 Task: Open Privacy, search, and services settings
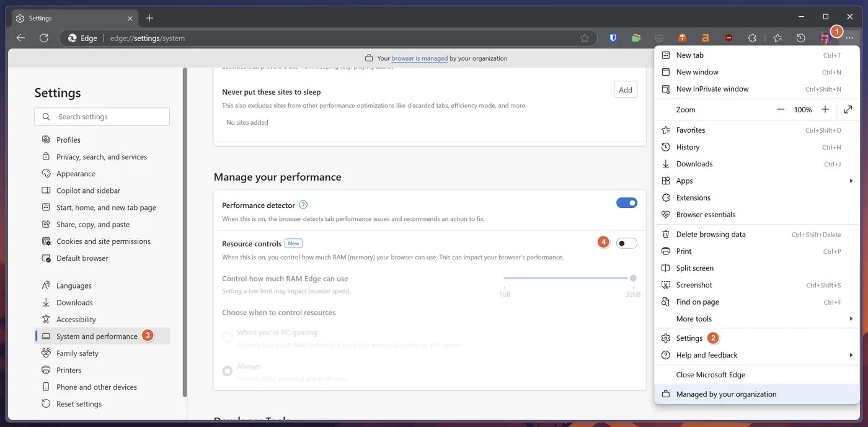point(102,156)
